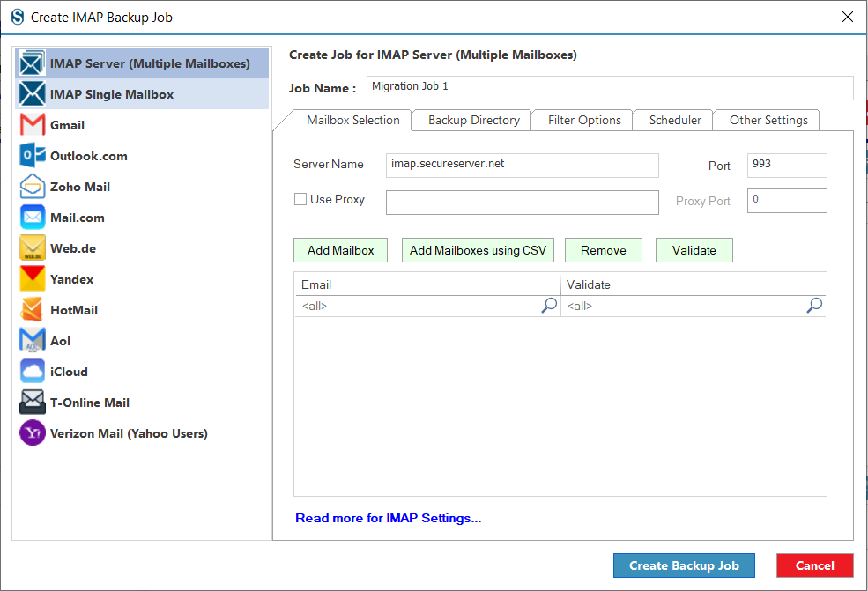
Task: Choose the Web.de icon
Action: tap(32, 247)
